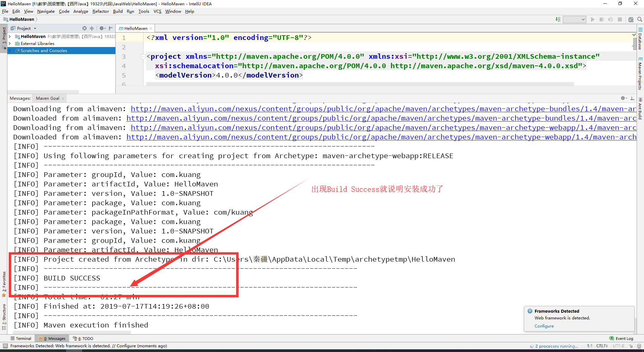Open the Navigate menu

pos(46,11)
